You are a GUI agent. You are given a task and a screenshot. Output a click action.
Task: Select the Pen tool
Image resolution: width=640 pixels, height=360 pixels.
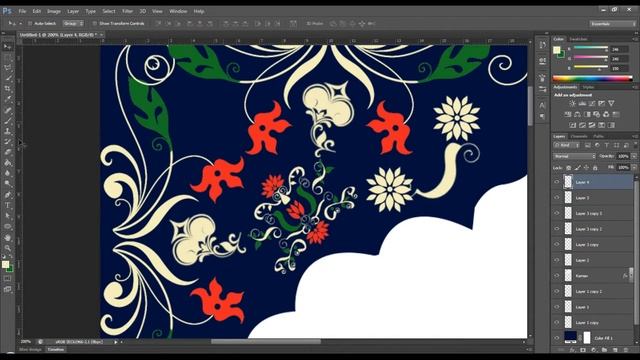8,195
